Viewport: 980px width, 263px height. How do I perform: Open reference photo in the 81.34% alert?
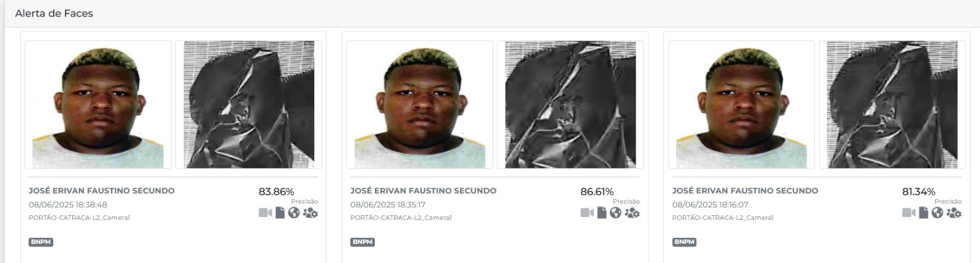(742, 105)
